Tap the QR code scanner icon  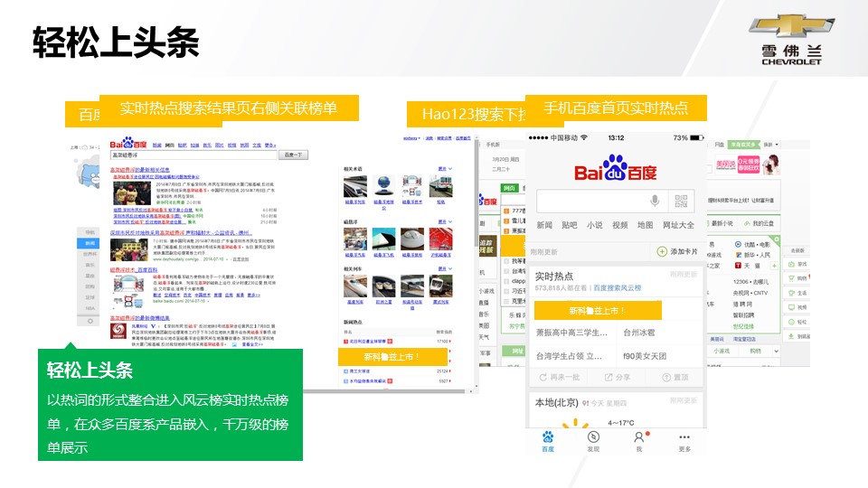click(681, 201)
